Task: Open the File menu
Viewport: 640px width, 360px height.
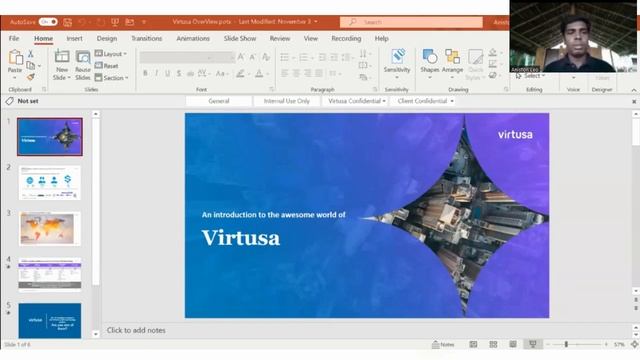Action: pos(14,38)
